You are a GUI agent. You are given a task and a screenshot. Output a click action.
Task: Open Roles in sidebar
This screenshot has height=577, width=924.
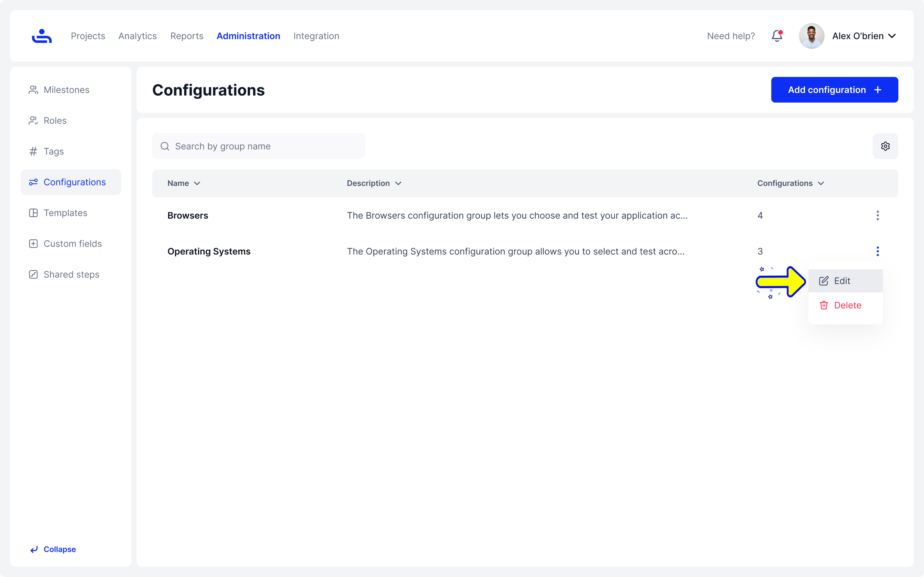click(x=55, y=121)
